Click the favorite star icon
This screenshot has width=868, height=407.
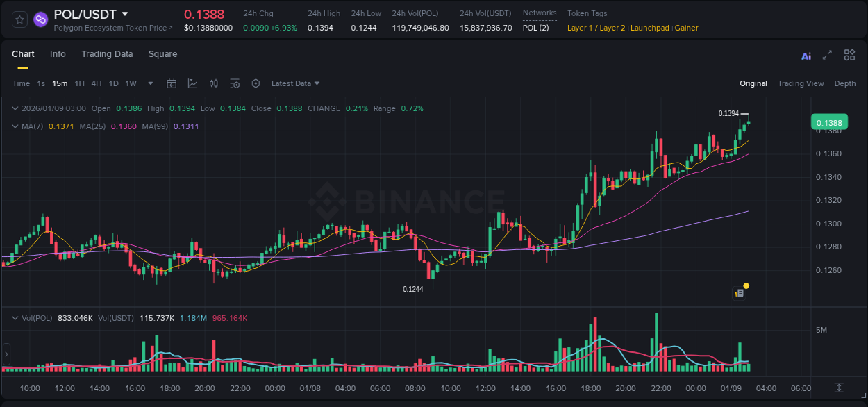coord(19,19)
